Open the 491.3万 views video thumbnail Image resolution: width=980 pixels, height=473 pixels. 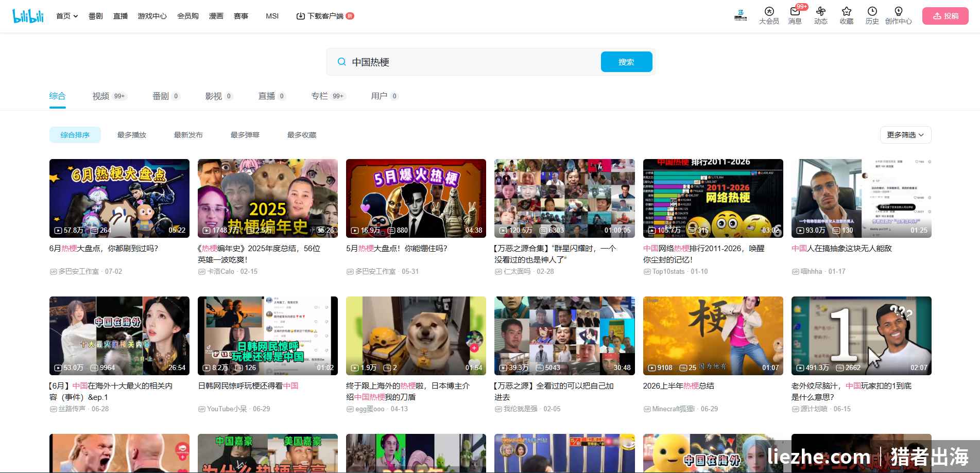tap(862, 336)
